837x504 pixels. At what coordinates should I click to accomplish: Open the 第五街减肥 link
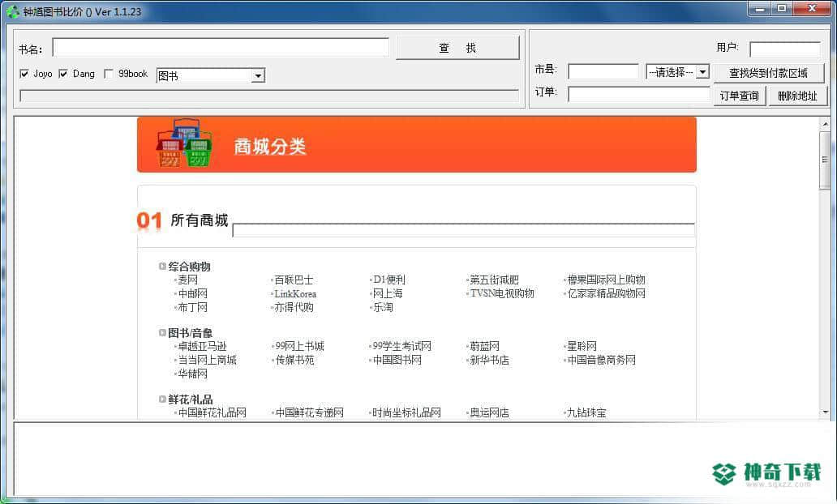pyautogui.click(x=494, y=280)
